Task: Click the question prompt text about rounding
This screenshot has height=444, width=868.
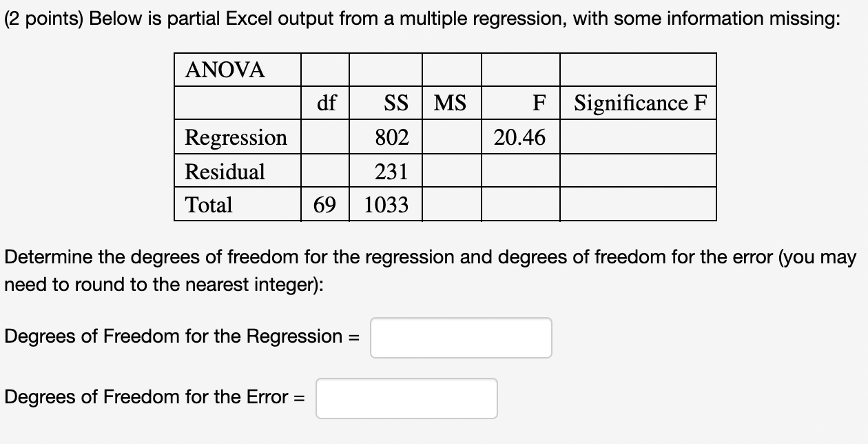Action: (x=427, y=270)
